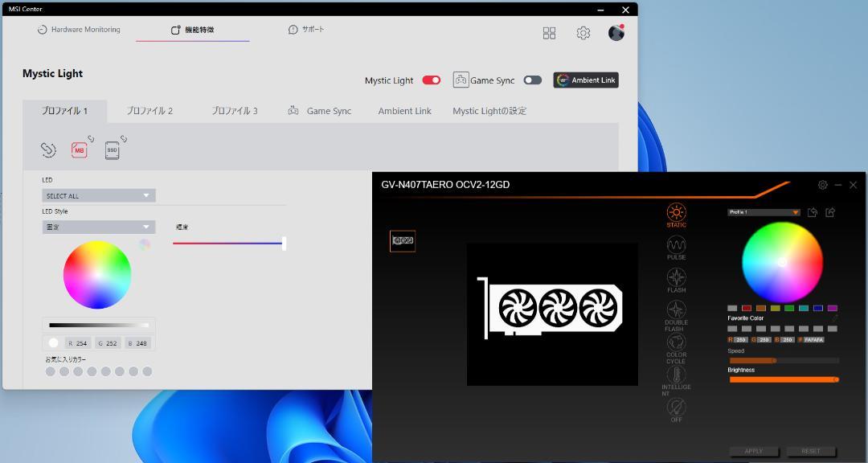The height and width of the screenshot is (463, 868).
Task: Click the link badge on SSD icon
Action: coord(124,139)
